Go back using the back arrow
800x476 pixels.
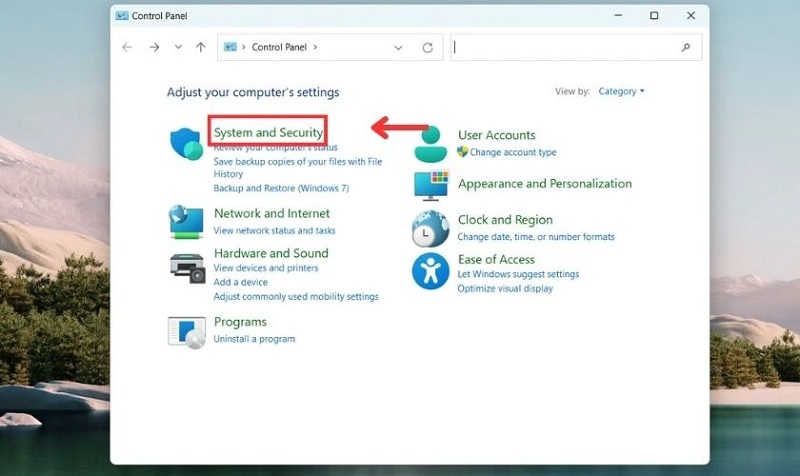(x=127, y=47)
